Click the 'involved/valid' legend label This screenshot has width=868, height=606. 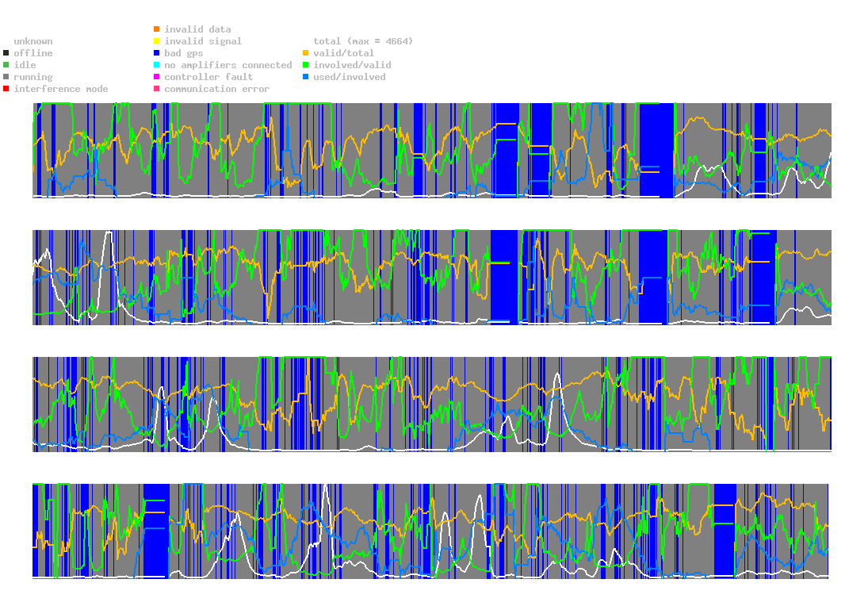pyautogui.click(x=352, y=65)
